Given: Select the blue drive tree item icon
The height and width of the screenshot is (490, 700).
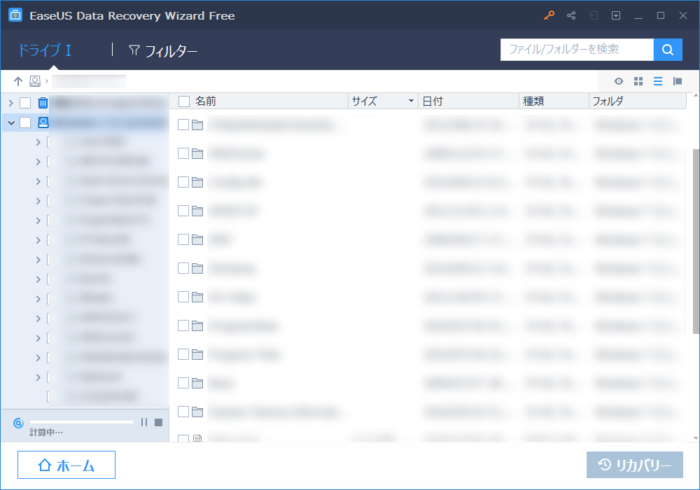Looking at the screenshot, I should 43,122.
